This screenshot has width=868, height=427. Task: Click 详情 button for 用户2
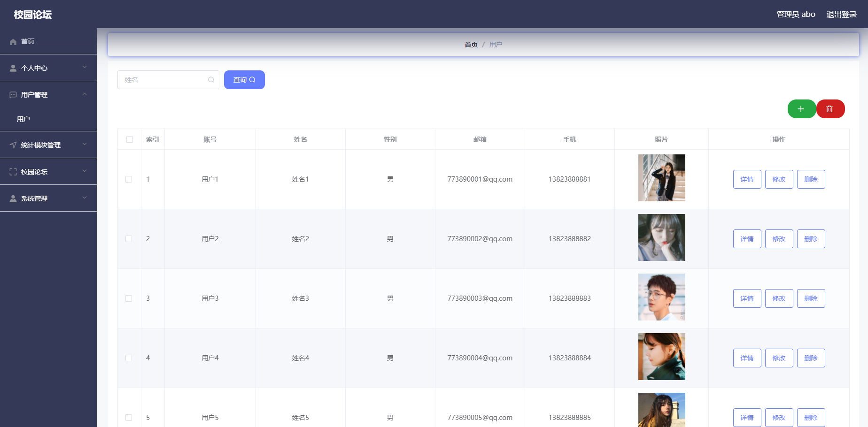point(747,239)
